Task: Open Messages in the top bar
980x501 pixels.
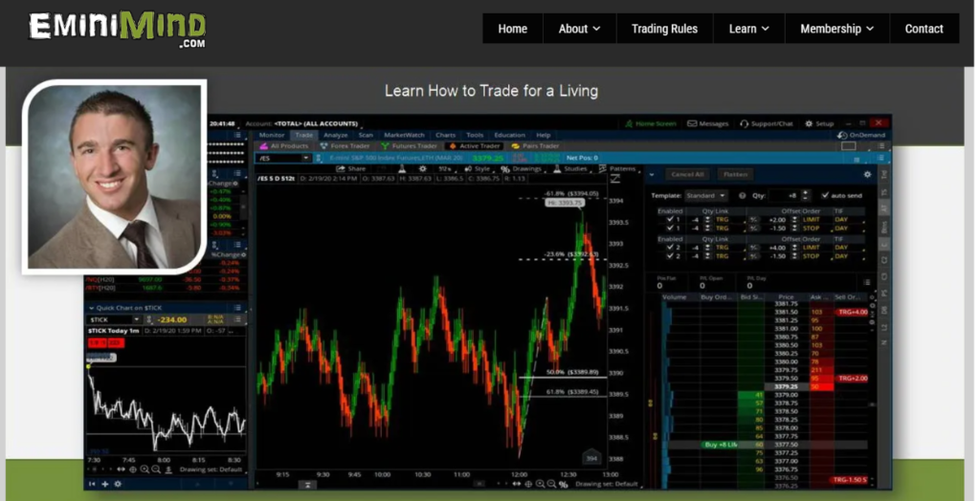Action: point(708,123)
